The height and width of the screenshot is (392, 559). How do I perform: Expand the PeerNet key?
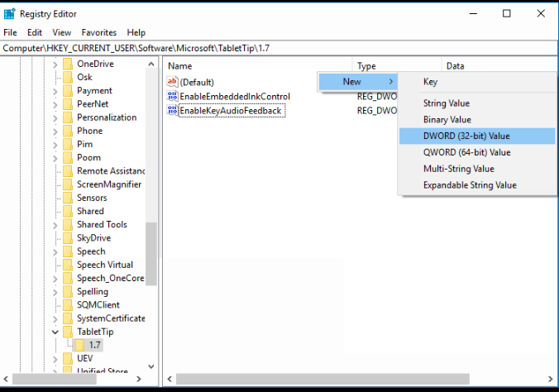55,105
